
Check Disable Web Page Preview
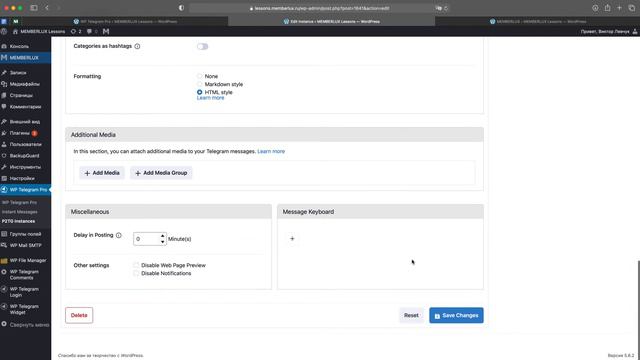tap(136, 265)
